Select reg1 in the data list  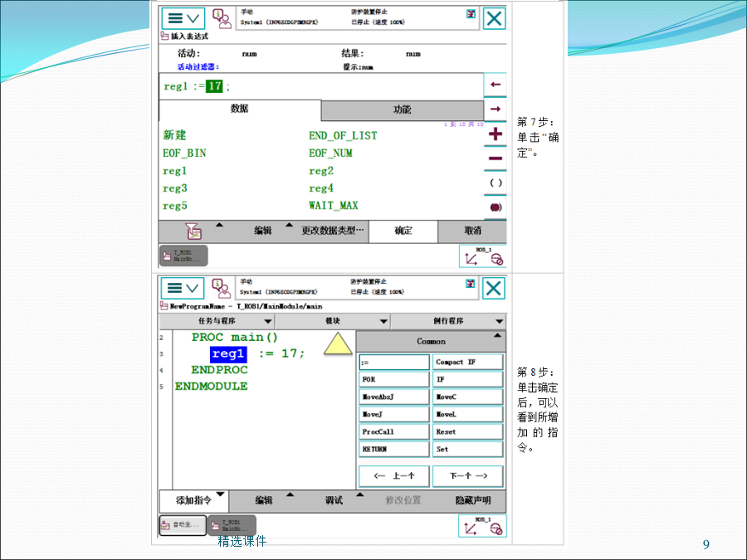coord(174,171)
